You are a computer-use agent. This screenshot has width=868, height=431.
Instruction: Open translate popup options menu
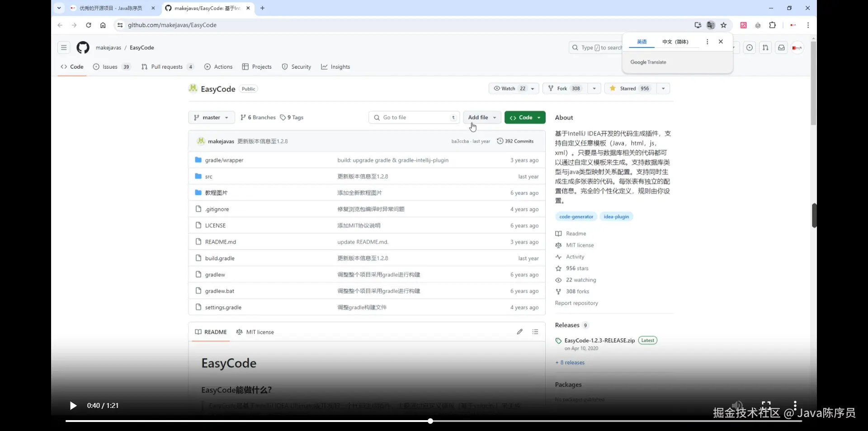(707, 42)
